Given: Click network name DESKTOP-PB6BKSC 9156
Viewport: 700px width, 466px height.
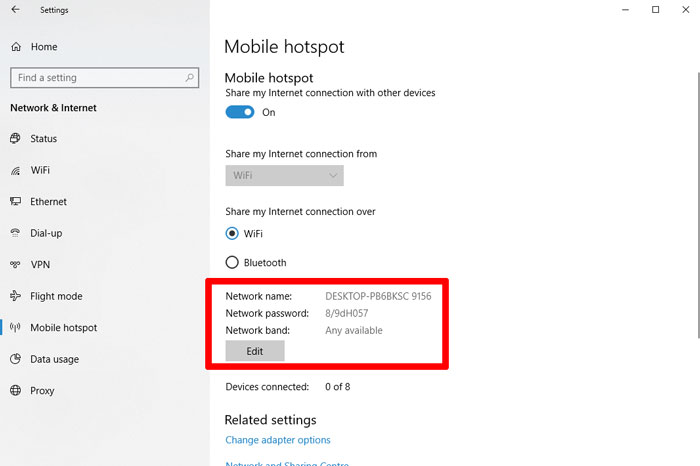Looking at the screenshot, I should point(378,296).
